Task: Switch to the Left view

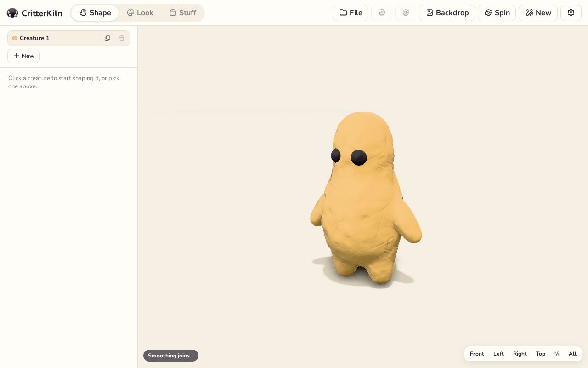Action: coord(498,354)
